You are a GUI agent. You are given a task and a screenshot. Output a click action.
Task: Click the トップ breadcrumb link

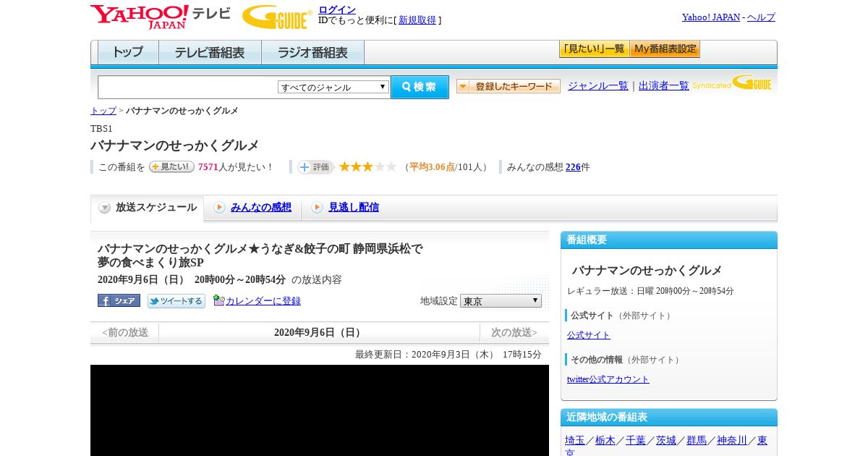(x=103, y=111)
